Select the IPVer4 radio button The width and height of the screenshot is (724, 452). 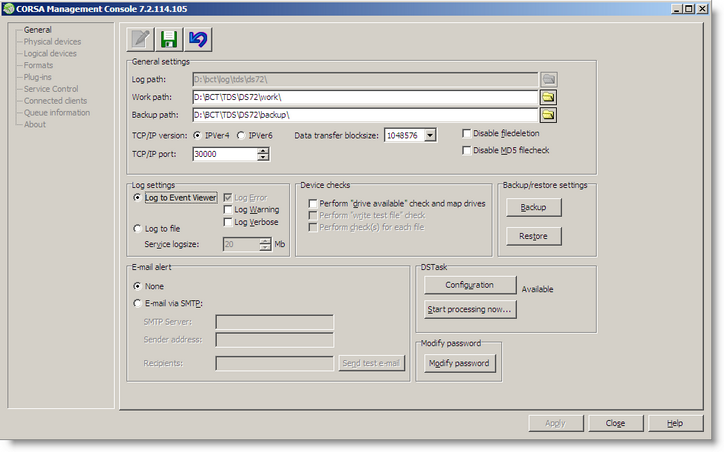point(197,135)
